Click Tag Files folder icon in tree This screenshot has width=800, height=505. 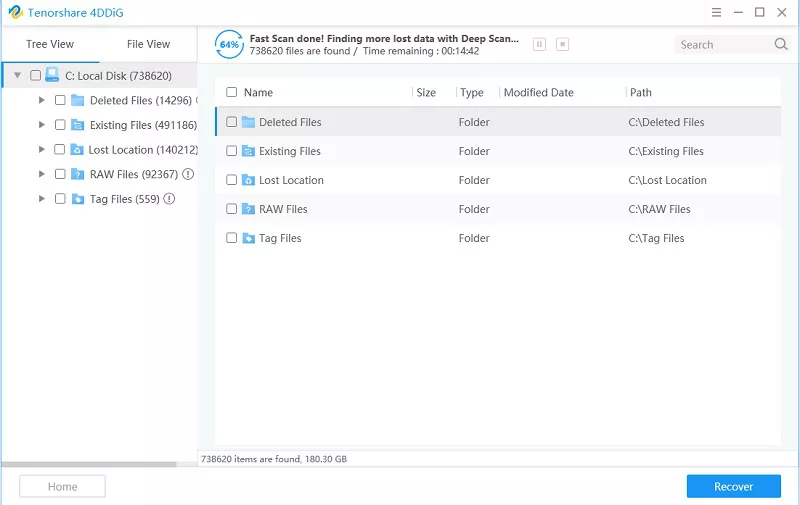[x=78, y=199]
